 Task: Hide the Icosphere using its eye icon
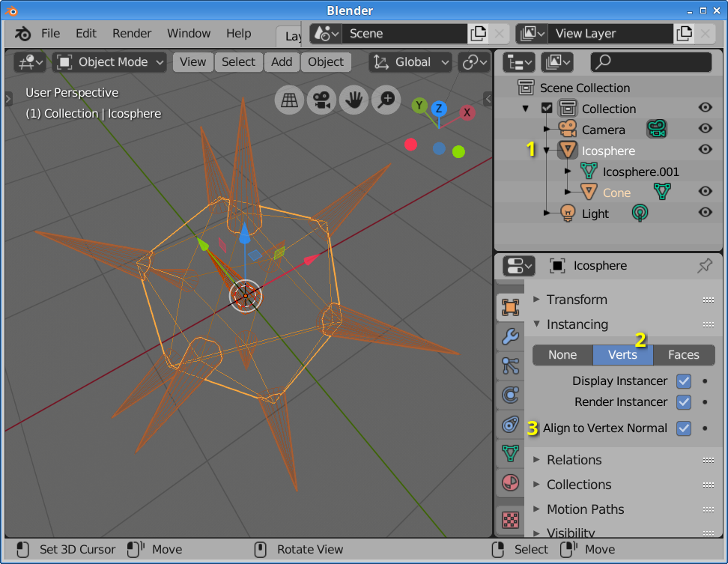point(706,149)
